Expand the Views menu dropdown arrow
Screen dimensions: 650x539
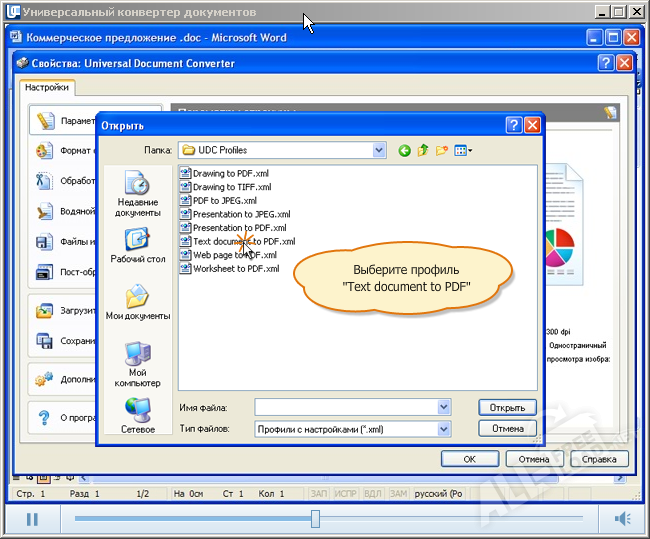pos(470,151)
